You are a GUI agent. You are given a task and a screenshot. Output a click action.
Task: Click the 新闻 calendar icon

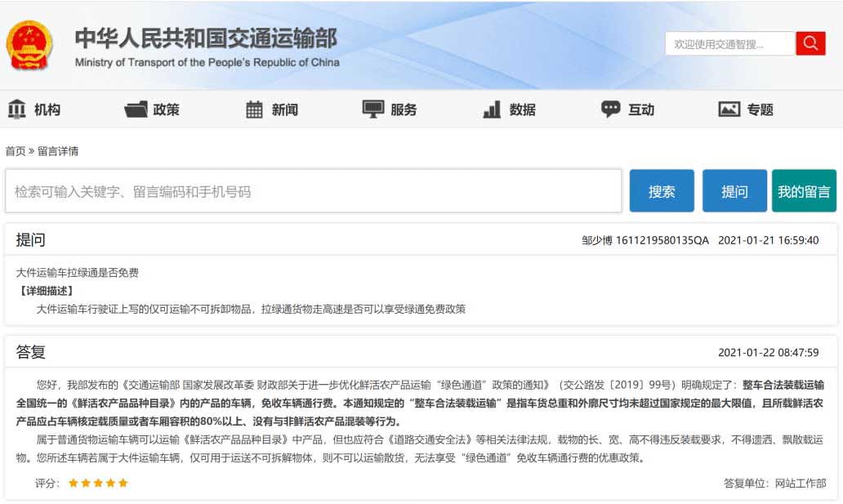pyautogui.click(x=254, y=109)
